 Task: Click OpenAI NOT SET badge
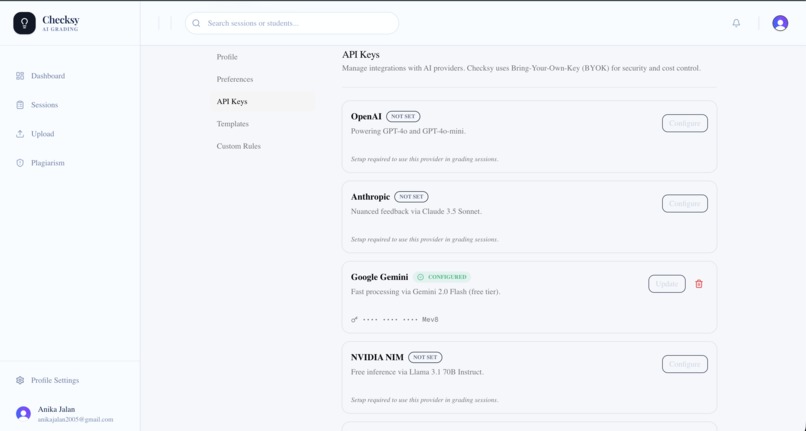(x=403, y=117)
